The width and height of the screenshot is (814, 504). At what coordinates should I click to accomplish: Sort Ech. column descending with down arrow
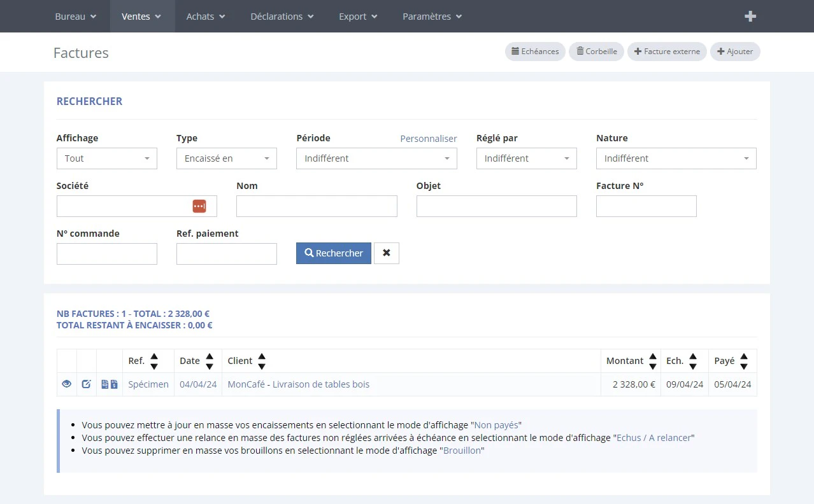[x=693, y=366]
